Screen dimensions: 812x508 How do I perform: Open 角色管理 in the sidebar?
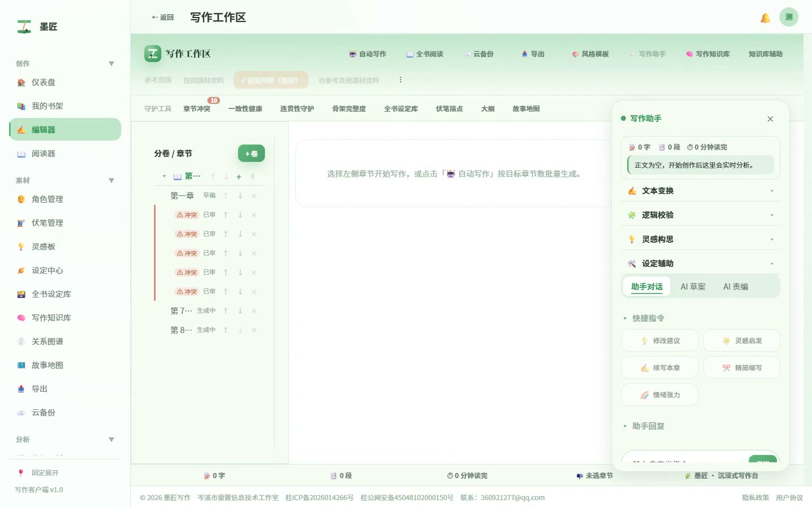(65, 199)
